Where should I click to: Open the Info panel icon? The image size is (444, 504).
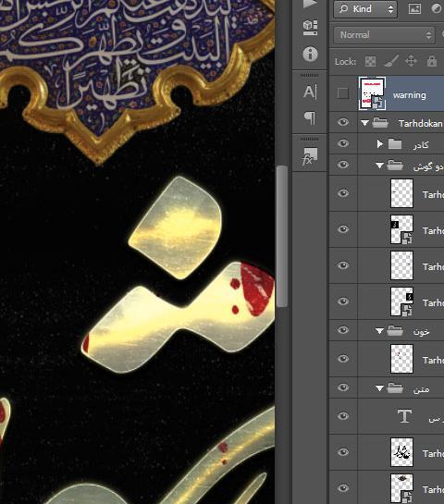tap(310, 54)
